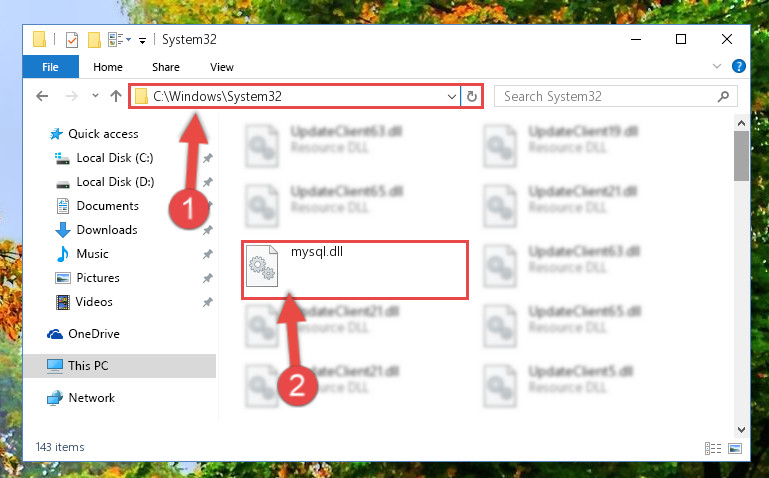
Task: Switch to Large icons view layout
Action: click(735, 448)
